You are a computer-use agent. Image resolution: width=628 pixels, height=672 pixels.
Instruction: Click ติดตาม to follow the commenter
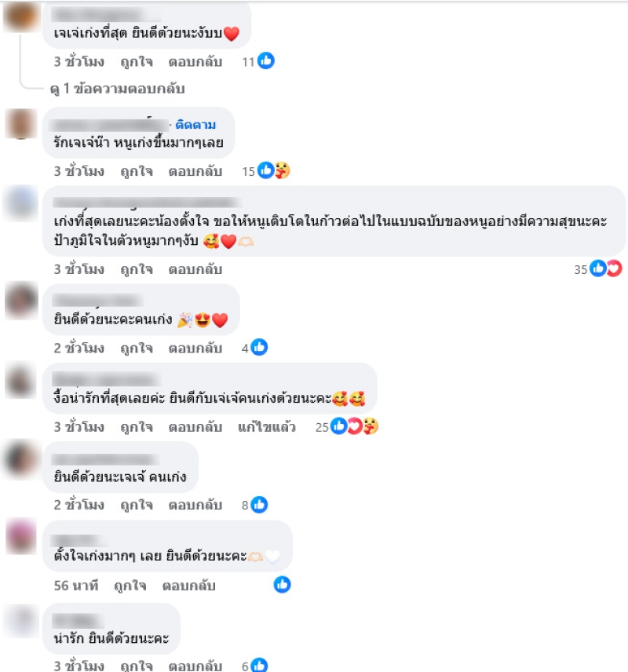(x=195, y=125)
